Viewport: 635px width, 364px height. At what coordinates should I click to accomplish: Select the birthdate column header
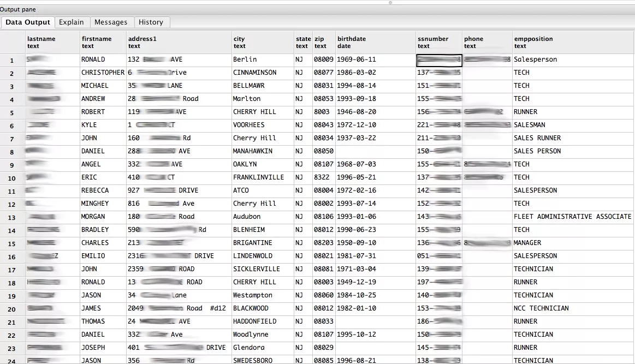pyautogui.click(x=376, y=42)
